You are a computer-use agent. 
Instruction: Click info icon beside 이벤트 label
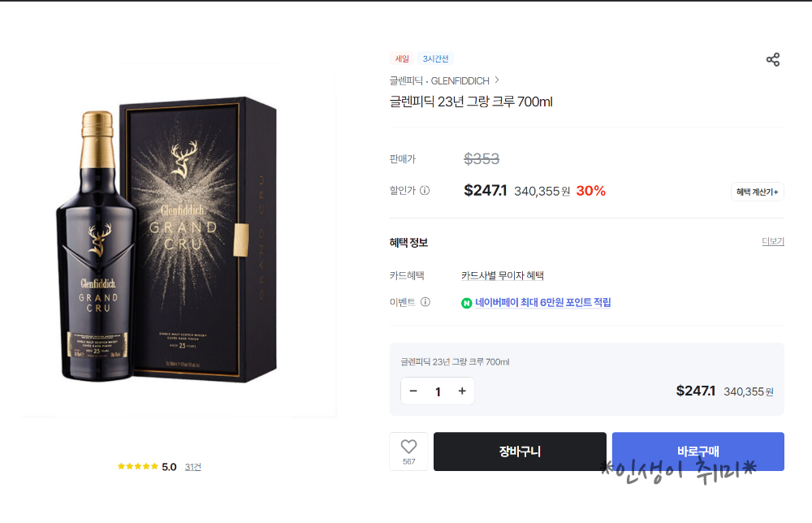[425, 302]
